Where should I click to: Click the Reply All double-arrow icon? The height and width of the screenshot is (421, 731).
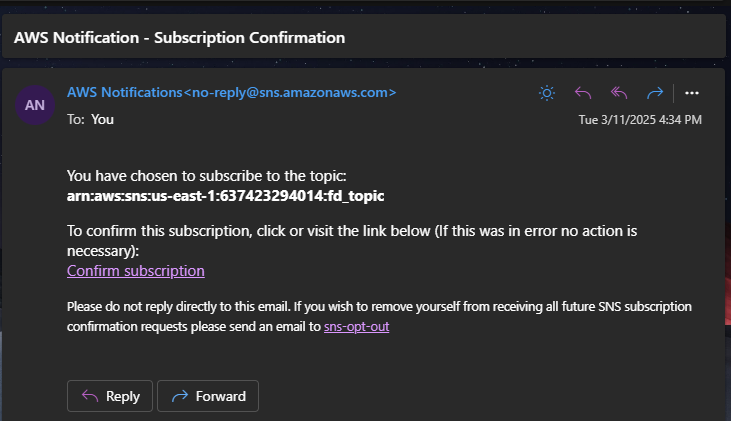[x=619, y=93]
